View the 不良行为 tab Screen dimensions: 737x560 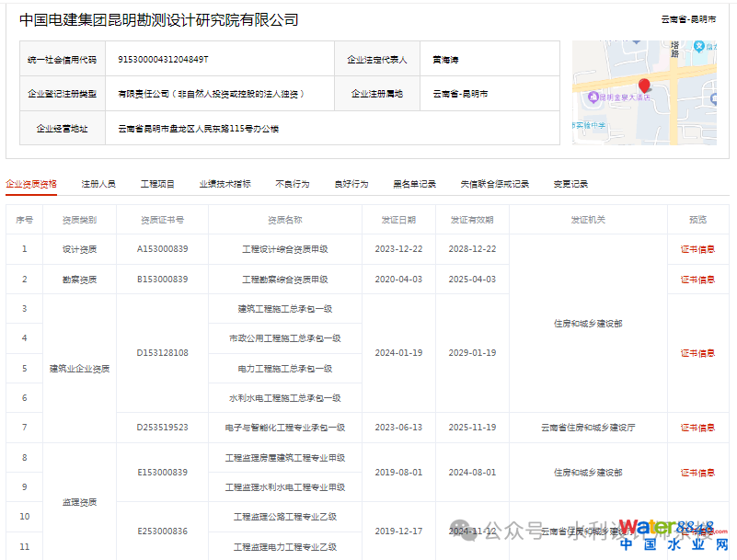click(292, 184)
